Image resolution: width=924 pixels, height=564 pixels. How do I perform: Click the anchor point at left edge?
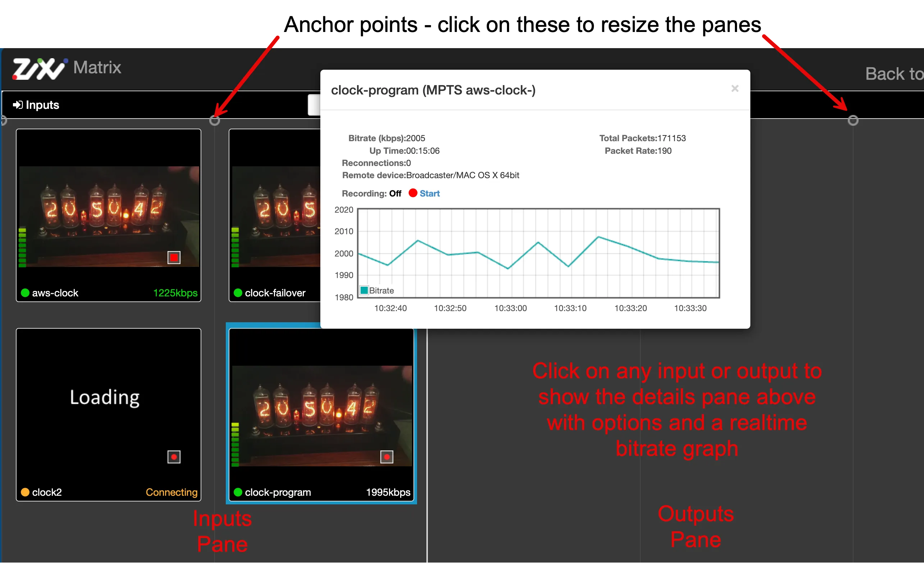click(x=3, y=121)
